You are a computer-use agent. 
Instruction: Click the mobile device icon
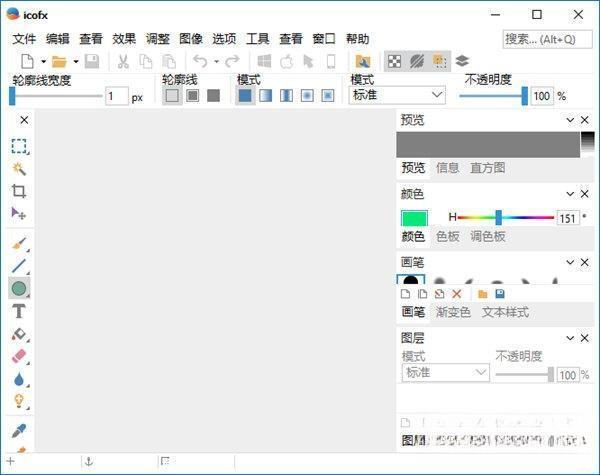331,61
